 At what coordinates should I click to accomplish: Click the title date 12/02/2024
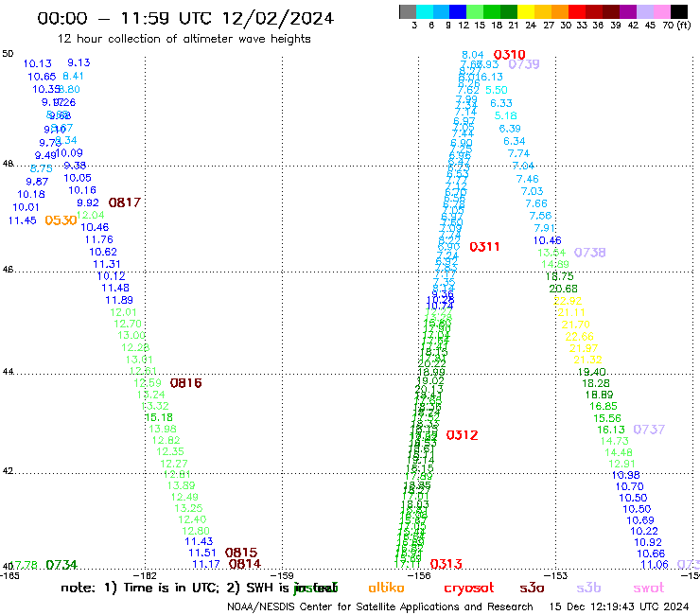coord(278,18)
